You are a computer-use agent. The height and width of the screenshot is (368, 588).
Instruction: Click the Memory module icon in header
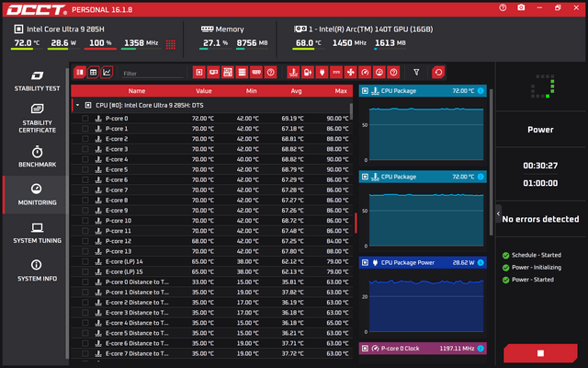point(207,29)
